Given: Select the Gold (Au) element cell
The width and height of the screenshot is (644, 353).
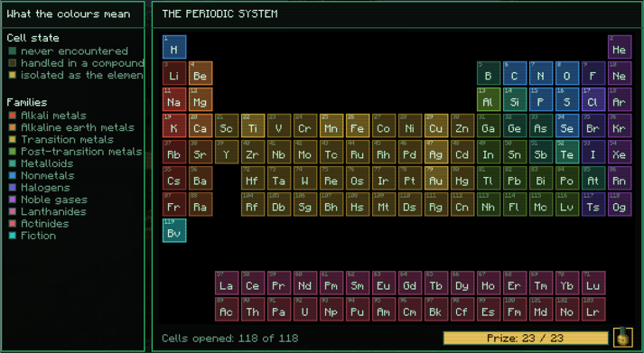Looking at the screenshot, I should tap(435, 178).
